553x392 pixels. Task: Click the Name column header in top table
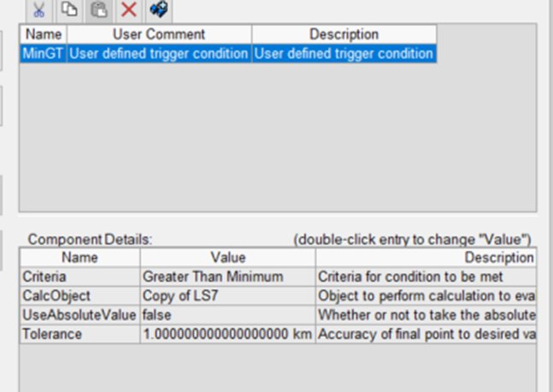[x=43, y=35]
